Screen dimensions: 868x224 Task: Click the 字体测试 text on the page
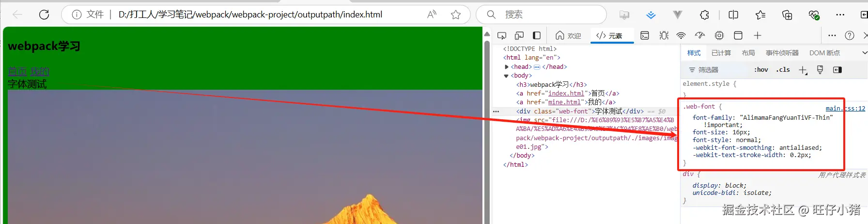[27, 84]
